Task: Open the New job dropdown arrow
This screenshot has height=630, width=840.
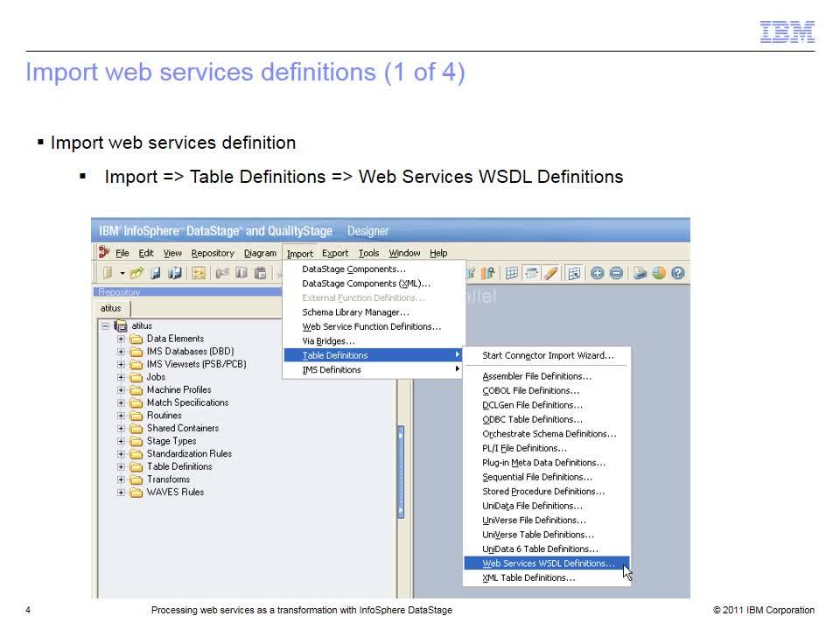Action: pyautogui.click(x=122, y=273)
